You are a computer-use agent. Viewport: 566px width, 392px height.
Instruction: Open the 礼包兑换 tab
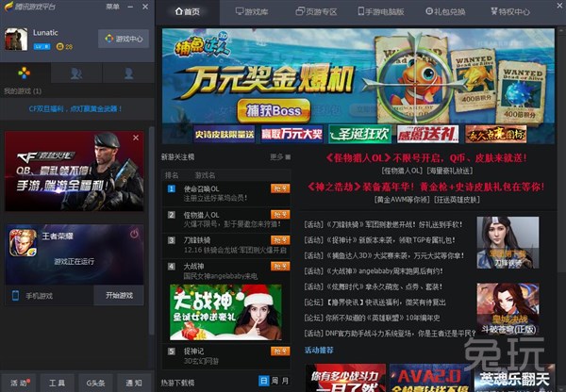pyautogui.click(x=445, y=11)
